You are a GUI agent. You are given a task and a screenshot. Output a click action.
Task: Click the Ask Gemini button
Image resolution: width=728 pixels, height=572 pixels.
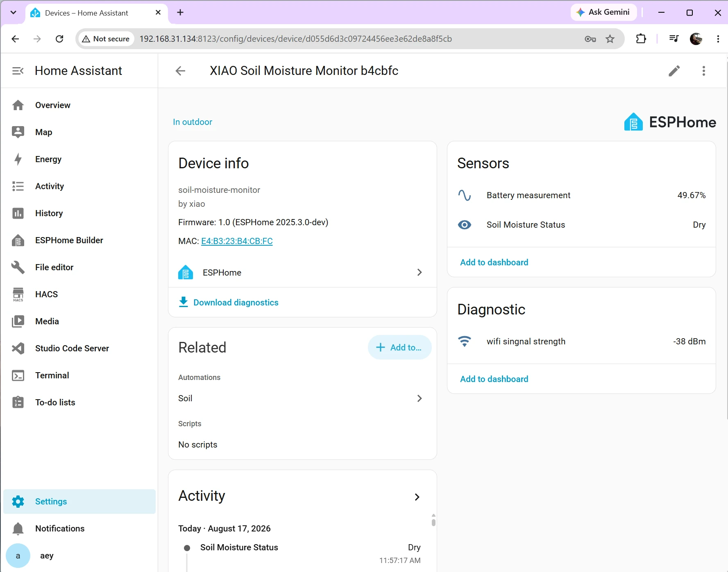click(x=604, y=12)
